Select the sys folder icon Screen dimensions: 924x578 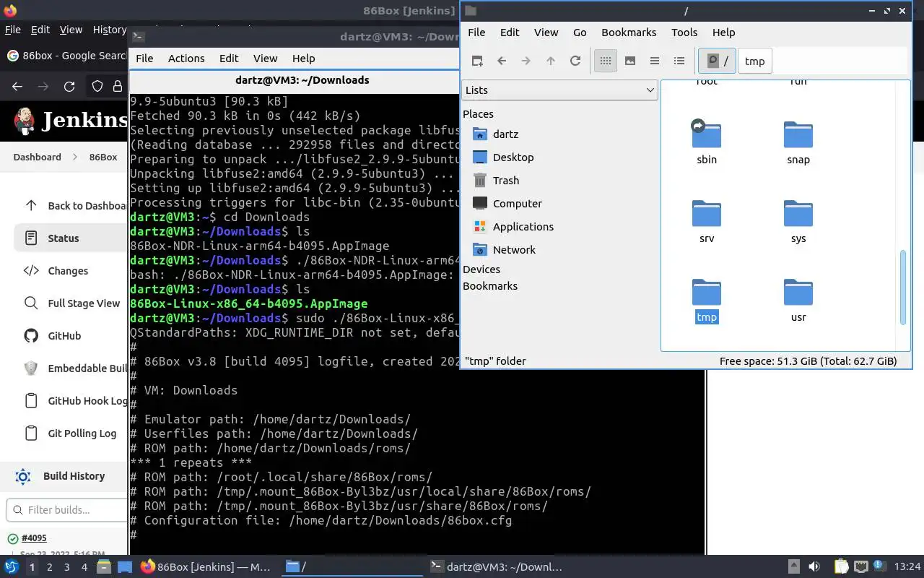coord(798,214)
